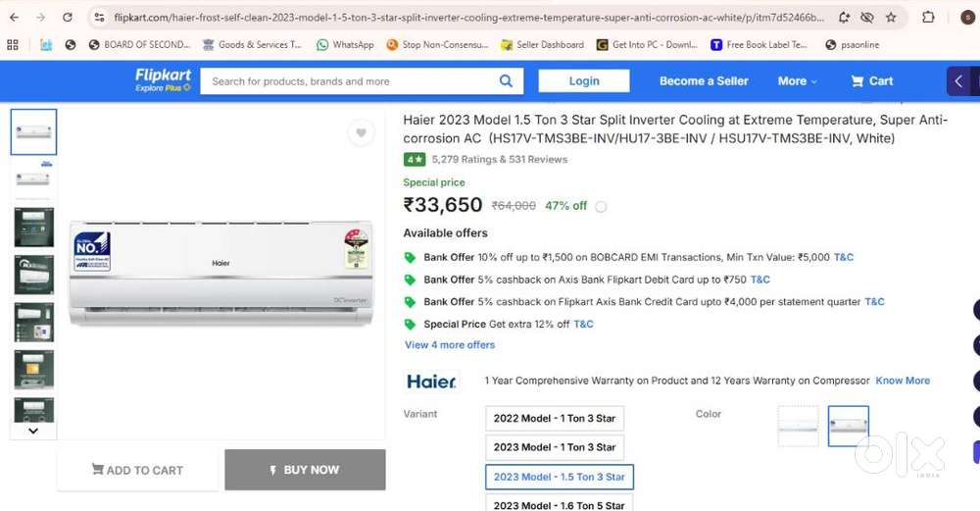
Task: Open the Seller Dashboard bookmark
Action: (542, 45)
